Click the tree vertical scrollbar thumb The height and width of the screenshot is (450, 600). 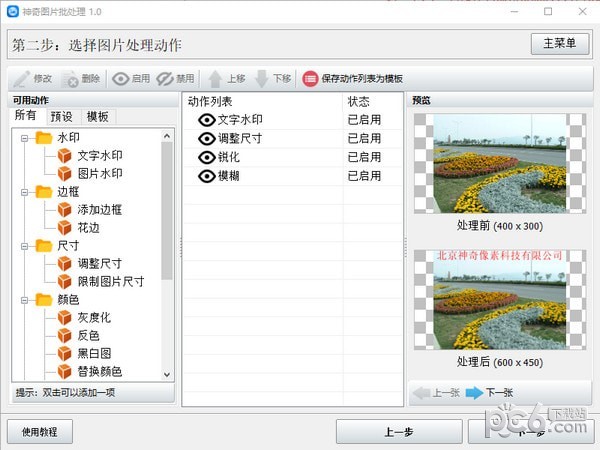167,210
